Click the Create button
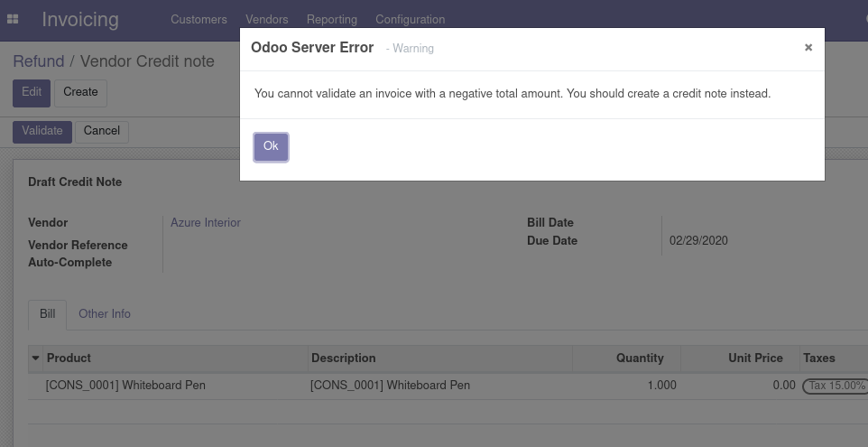The image size is (868, 447). coord(80,92)
